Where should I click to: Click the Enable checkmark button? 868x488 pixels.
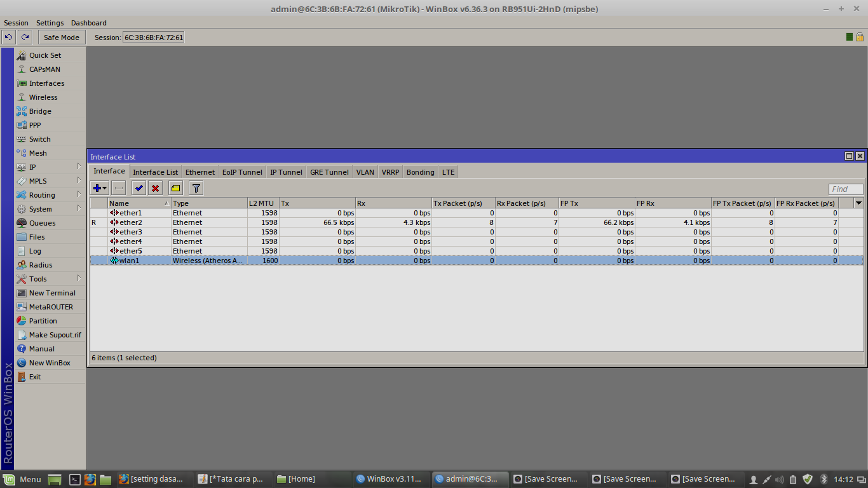139,188
